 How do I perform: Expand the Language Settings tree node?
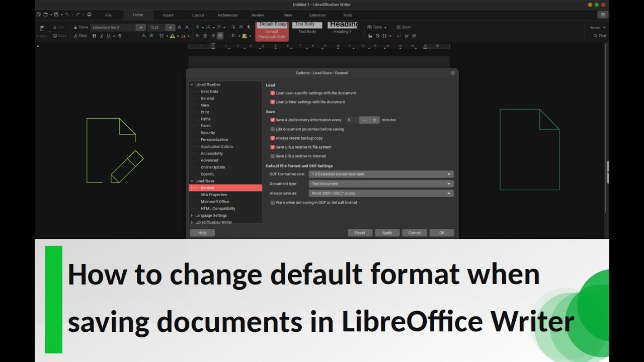click(192, 215)
